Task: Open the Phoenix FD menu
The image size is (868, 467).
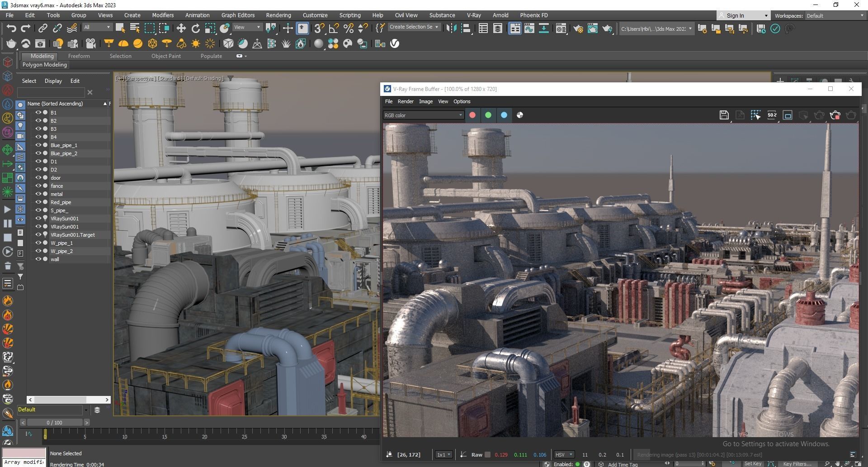Action: (534, 15)
